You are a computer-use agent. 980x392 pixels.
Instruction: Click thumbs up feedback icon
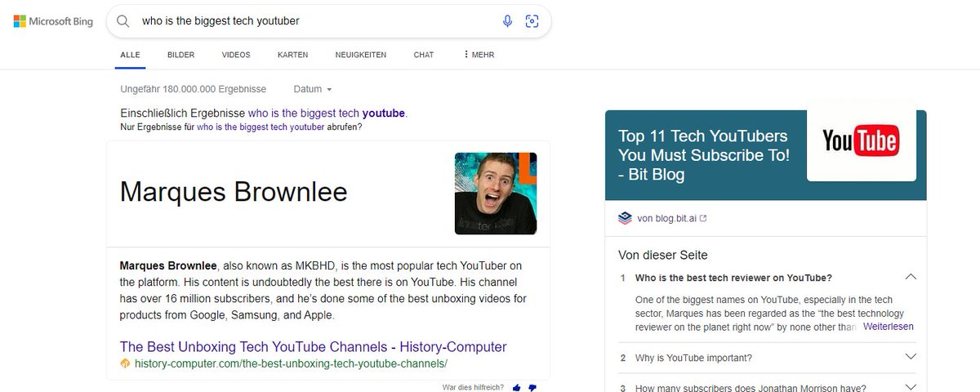(x=516, y=387)
